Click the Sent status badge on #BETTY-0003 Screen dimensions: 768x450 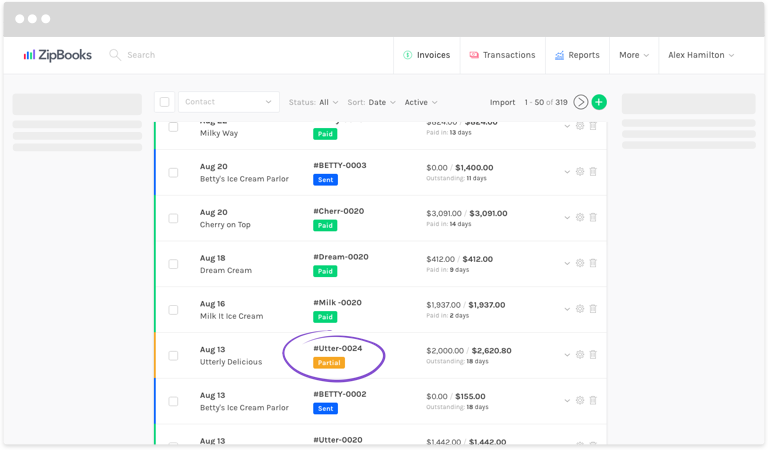325,180
